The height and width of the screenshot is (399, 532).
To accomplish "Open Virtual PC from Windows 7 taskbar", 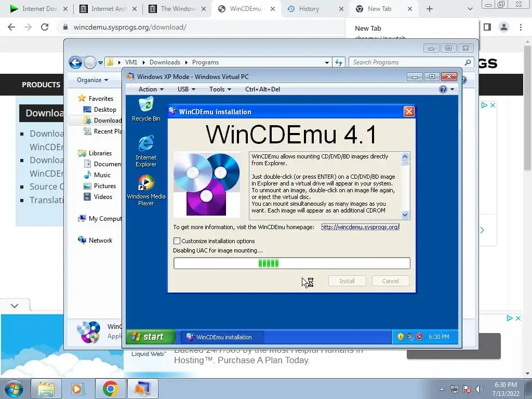I will 142,389.
